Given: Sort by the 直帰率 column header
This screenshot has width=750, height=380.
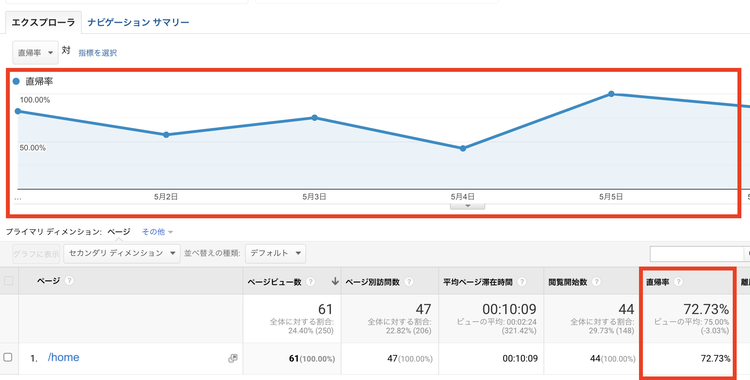Looking at the screenshot, I should pos(658,282).
